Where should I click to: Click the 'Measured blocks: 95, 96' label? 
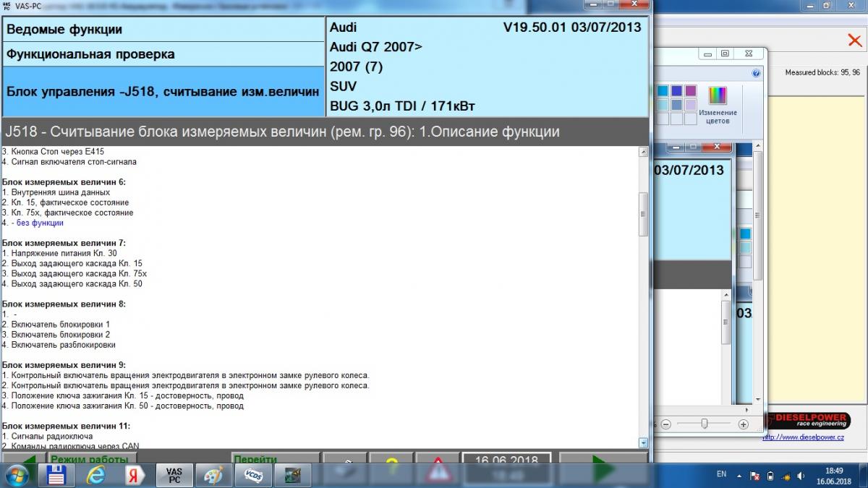(x=822, y=73)
